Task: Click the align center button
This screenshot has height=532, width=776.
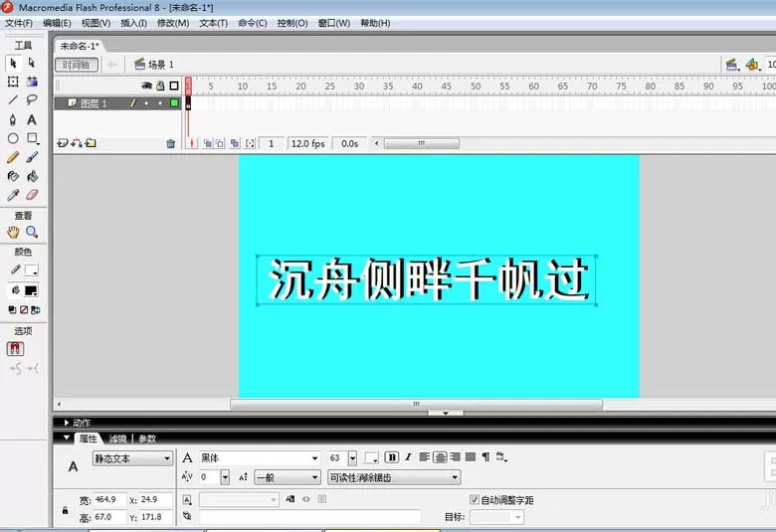Action: point(440,457)
